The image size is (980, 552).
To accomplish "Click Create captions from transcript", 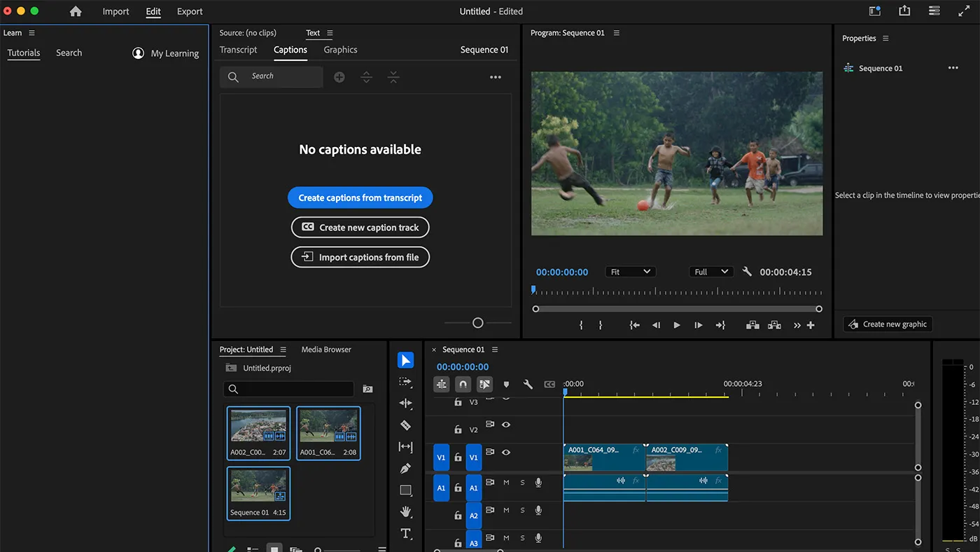I will pos(360,198).
